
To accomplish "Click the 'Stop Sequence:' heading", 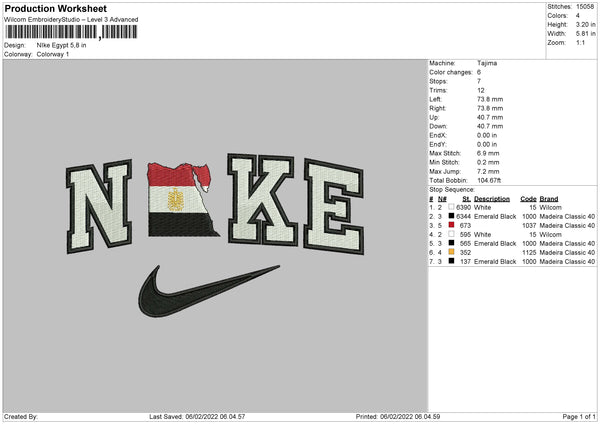I will coord(452,189).
